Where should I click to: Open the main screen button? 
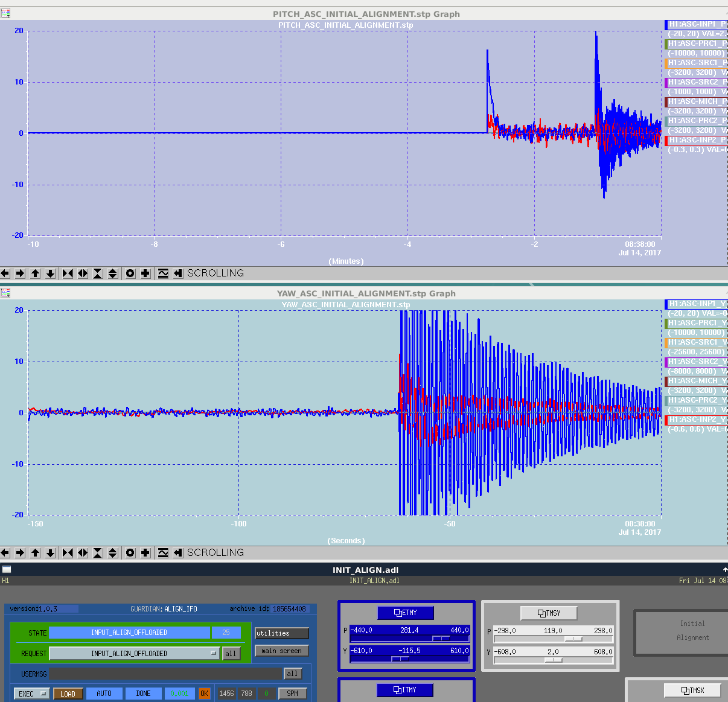(x=282, y=651)
